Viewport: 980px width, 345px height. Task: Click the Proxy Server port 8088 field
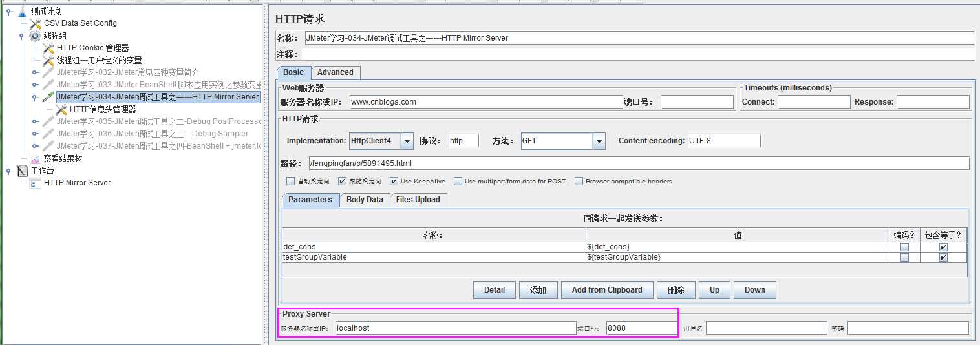point(641,328)
